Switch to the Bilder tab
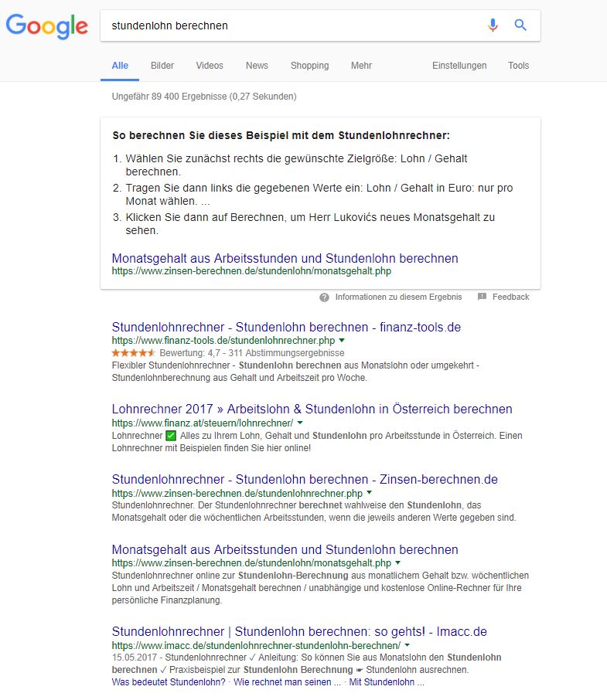 tap(162, 66)
